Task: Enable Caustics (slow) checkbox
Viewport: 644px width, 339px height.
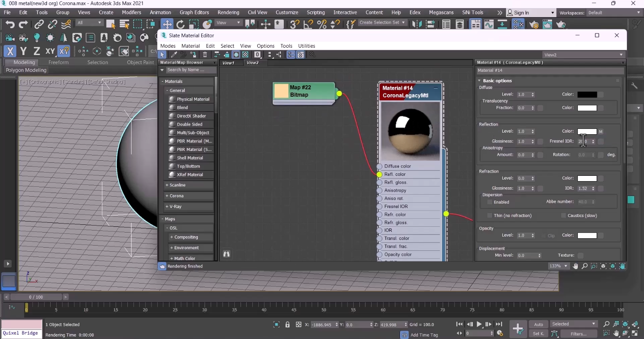Action: point(564,216)
